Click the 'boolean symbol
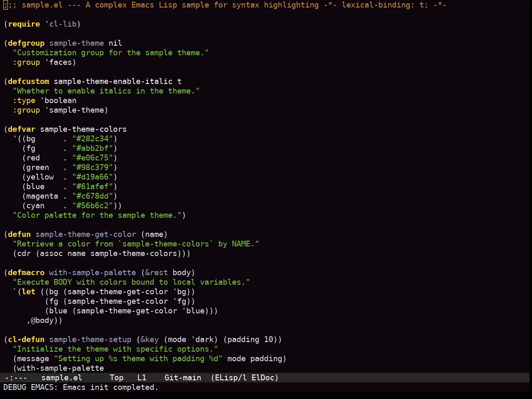This screenshot has height=399, width=532. [59, 101]
